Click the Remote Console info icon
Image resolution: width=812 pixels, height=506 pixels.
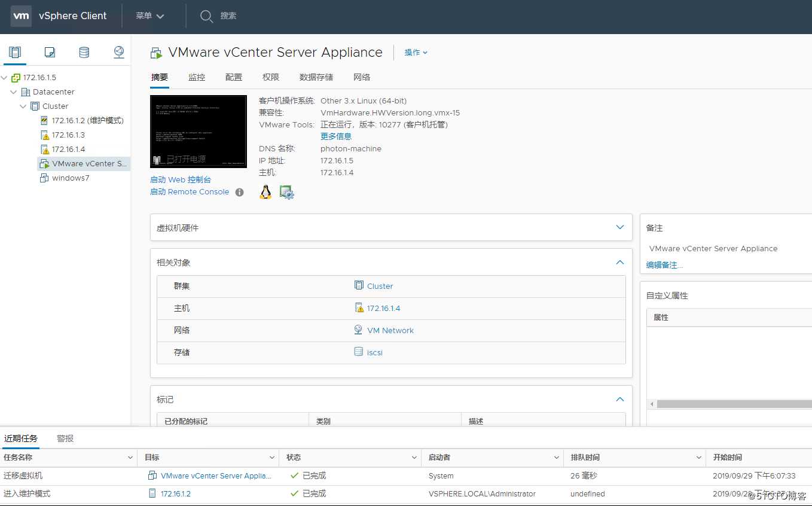point(240,192)
